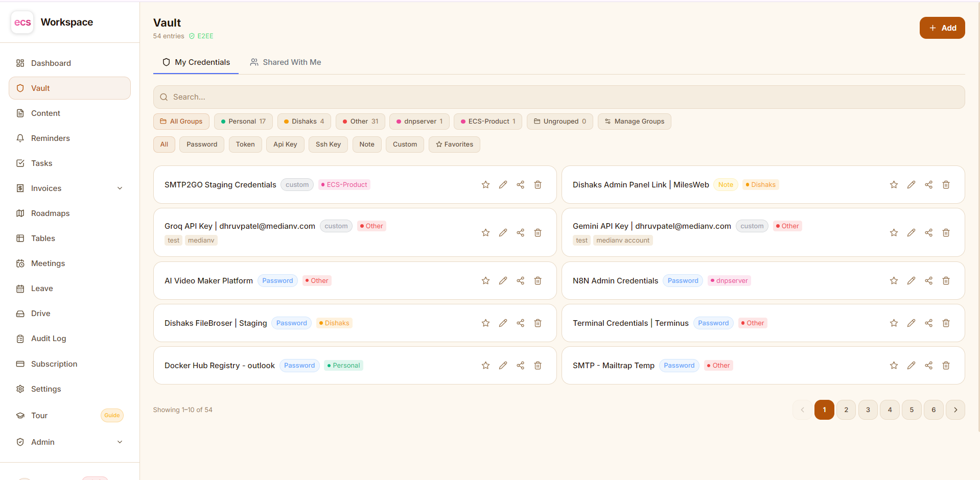This screenshot has height=480, width=980.
Task: Edit the SMTP - Mailtrap Temp entry
Action: pos(911,366)
